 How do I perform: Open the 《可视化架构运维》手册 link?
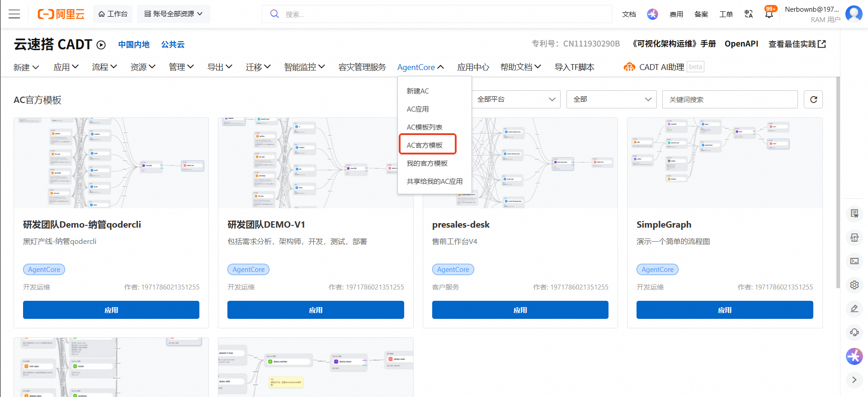673,44
